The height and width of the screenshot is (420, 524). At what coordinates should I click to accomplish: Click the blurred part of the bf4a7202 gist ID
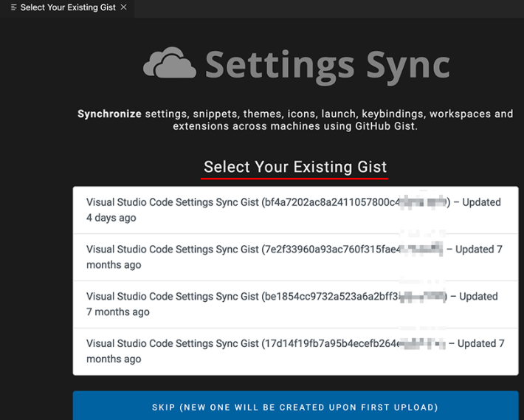423,202
